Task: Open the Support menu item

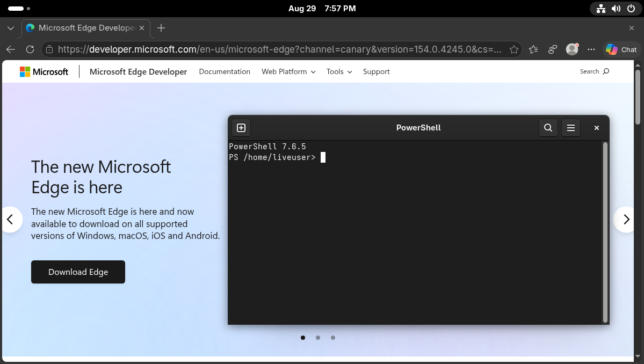Action: tap(376, 72)
